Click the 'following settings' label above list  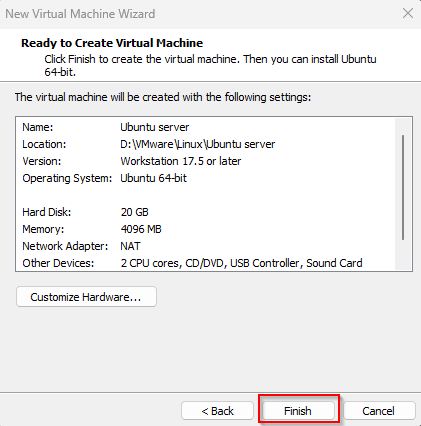pyautogui.click(x=163, y=97)
